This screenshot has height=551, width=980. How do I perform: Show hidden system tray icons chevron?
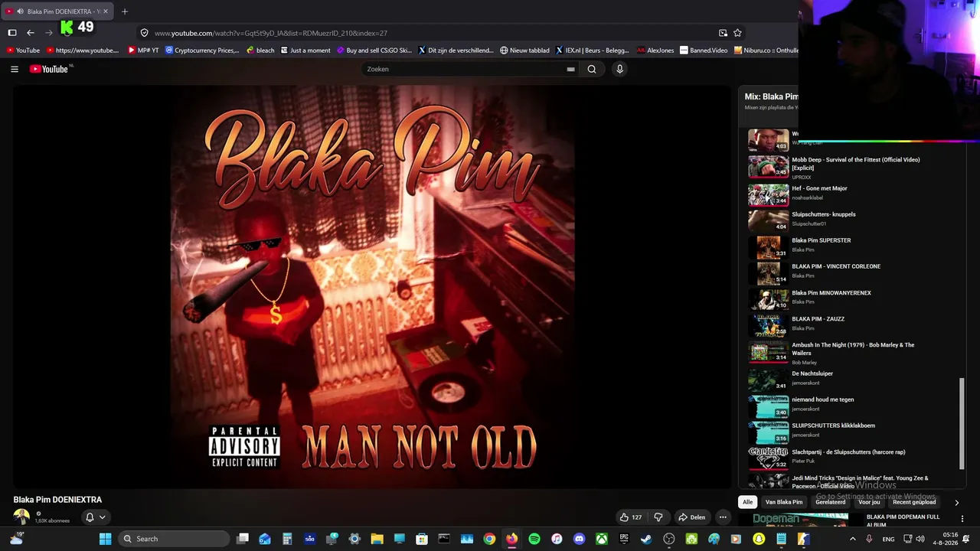(852, 539)
